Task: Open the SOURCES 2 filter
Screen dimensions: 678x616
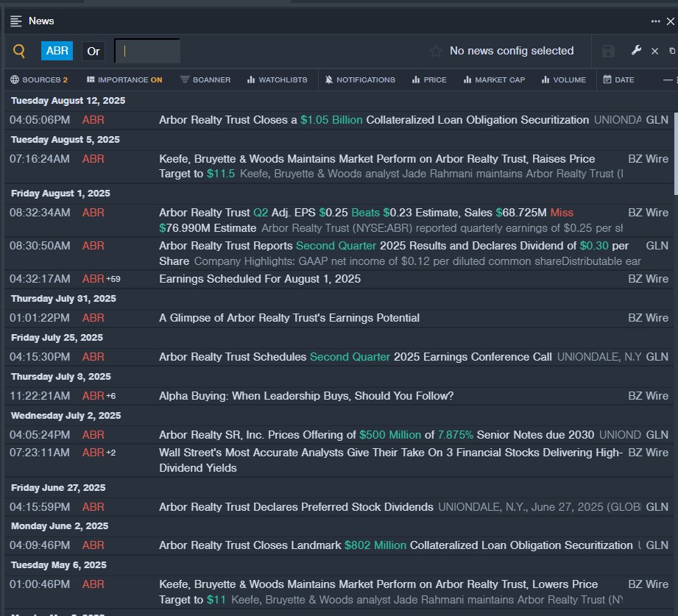Action: pos(39,79)
